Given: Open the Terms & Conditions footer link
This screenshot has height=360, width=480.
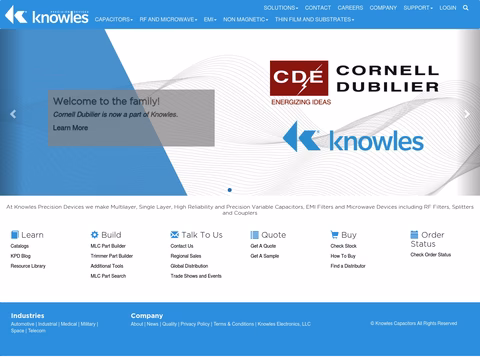Looking at the screenshot, I should tap(234, 324).
